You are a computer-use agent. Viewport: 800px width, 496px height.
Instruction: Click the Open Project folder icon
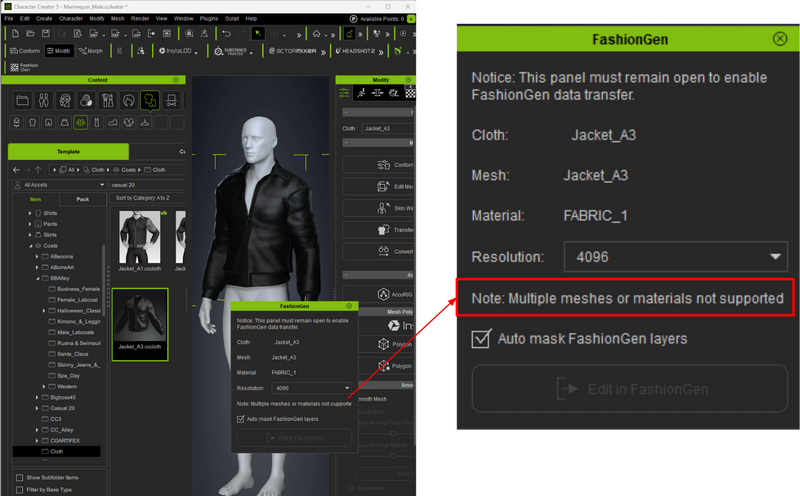31,34
